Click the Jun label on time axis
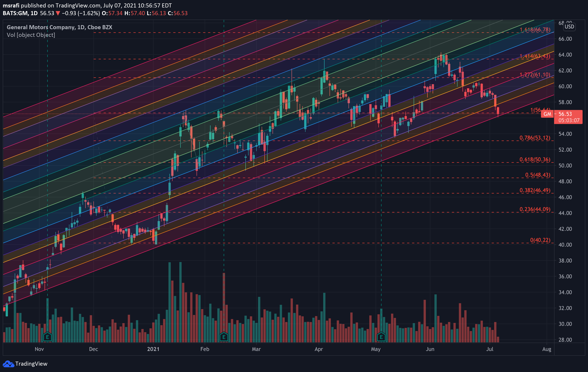Viewport: 588px width, 372px height. click(x=430, y=349)
